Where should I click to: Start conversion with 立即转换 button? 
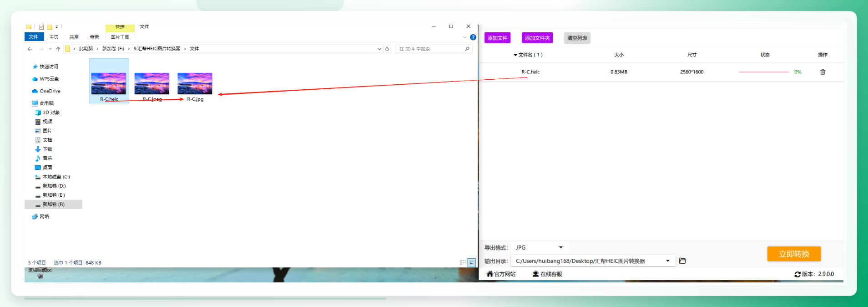pos(794,254)
